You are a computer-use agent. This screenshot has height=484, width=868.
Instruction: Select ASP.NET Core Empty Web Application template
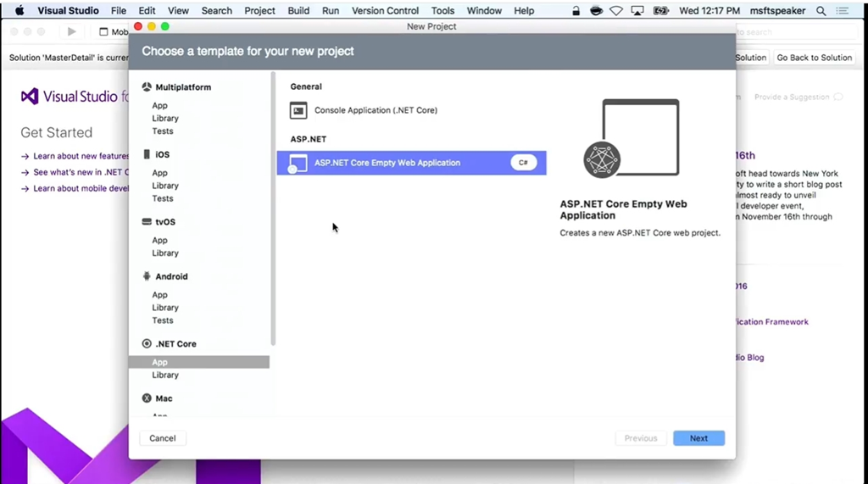pyautogui.click(x=387, y=163)
